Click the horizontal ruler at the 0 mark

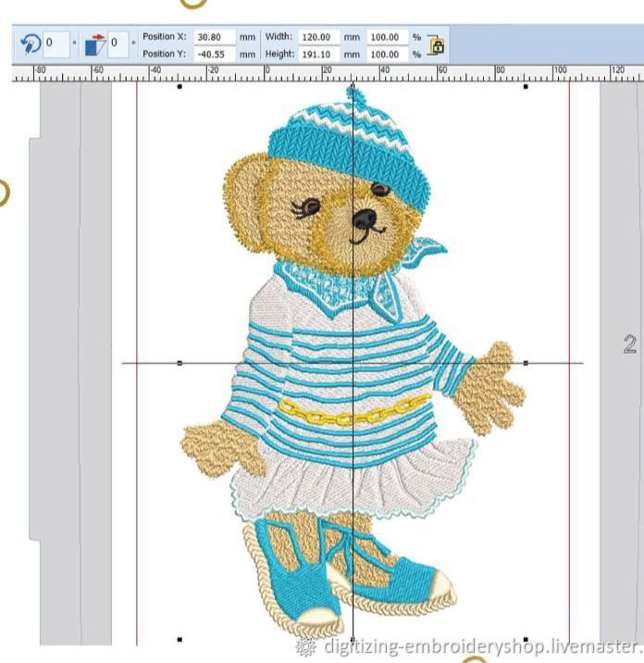click(267, 73)
